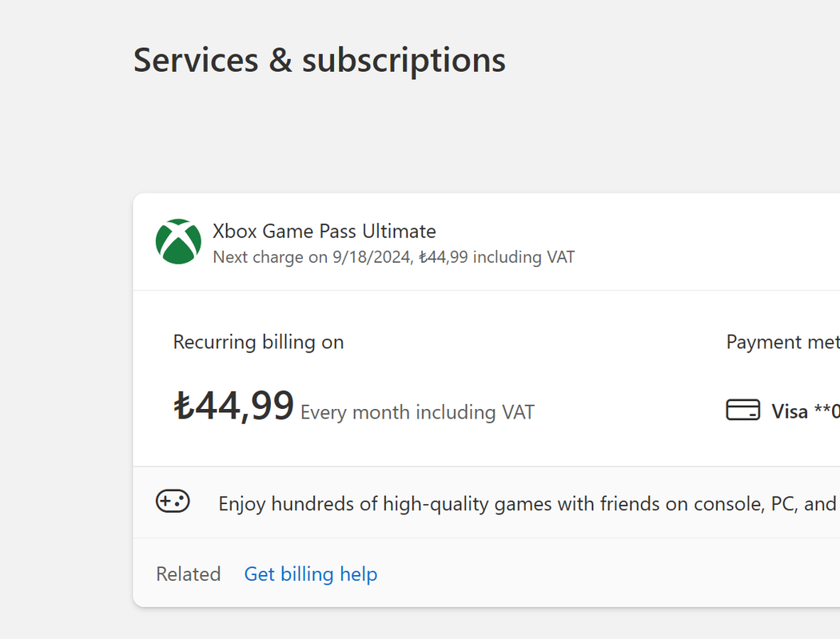The width and height of the screenshot is (840, 639).
Task: Click the Payment method label
Action: (x=782, y=342)
